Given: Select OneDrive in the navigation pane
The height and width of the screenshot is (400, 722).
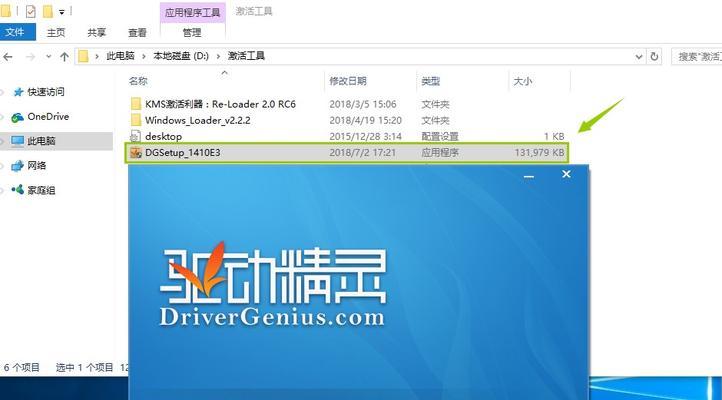Looking at the screenshot, I should coord(48,116).
